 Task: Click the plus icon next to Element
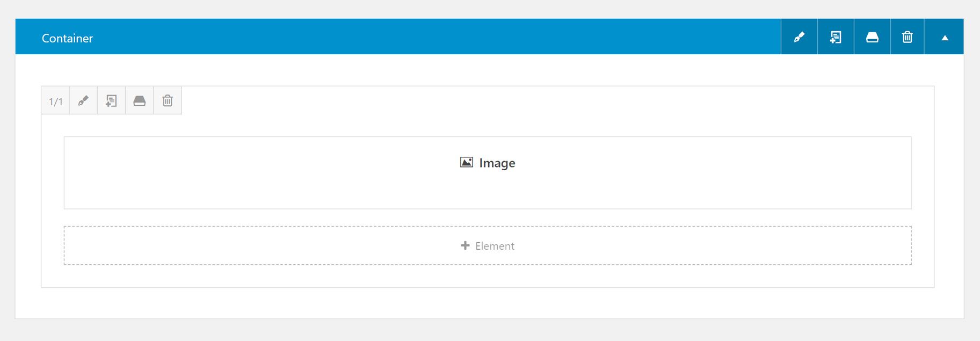tap(465, 245)
